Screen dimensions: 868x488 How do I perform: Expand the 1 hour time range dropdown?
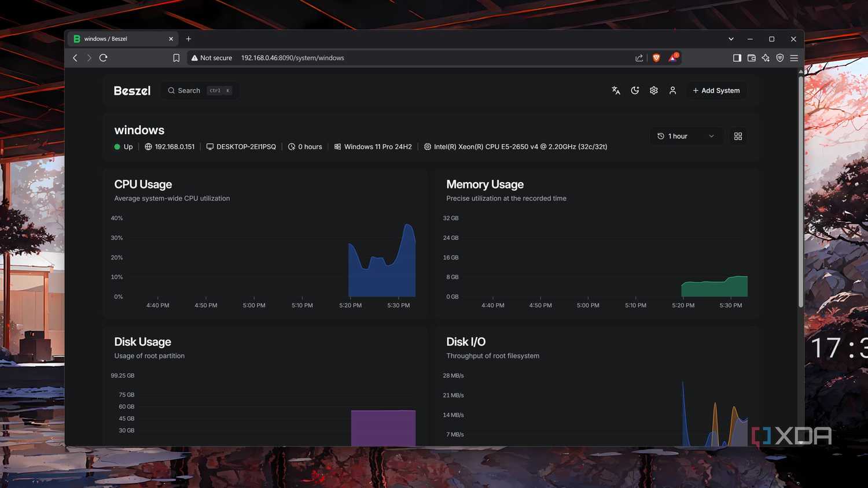point(686,136)
